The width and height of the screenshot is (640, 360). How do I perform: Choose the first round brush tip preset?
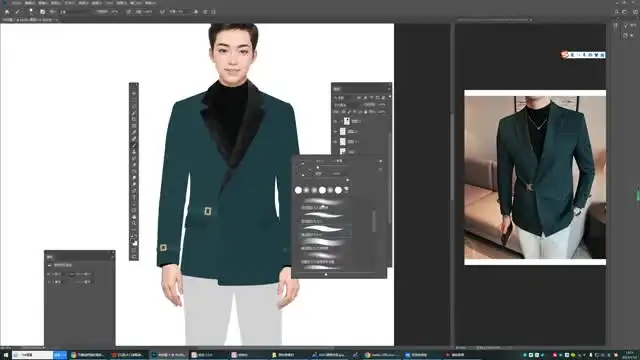298,190
